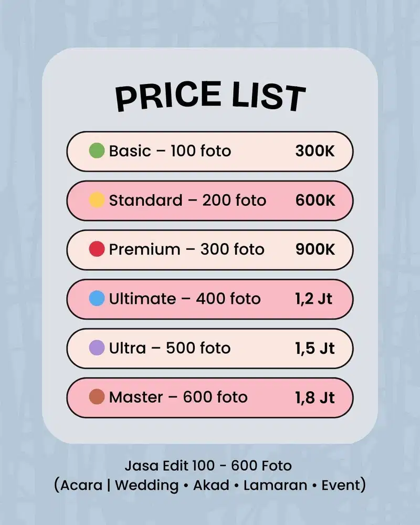The image size is (420, 525).
Task: Pick the "Premium – 300 foto" label
Action: tap(186, 249)
